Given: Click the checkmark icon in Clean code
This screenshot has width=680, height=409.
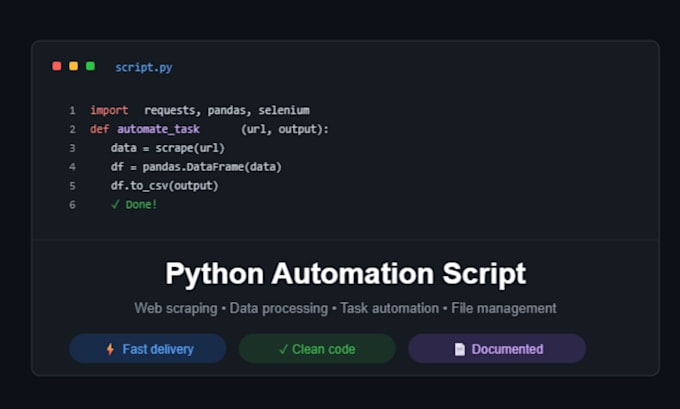Looking at the screenshot, I should pyautogui.click(x=283, y=349).
